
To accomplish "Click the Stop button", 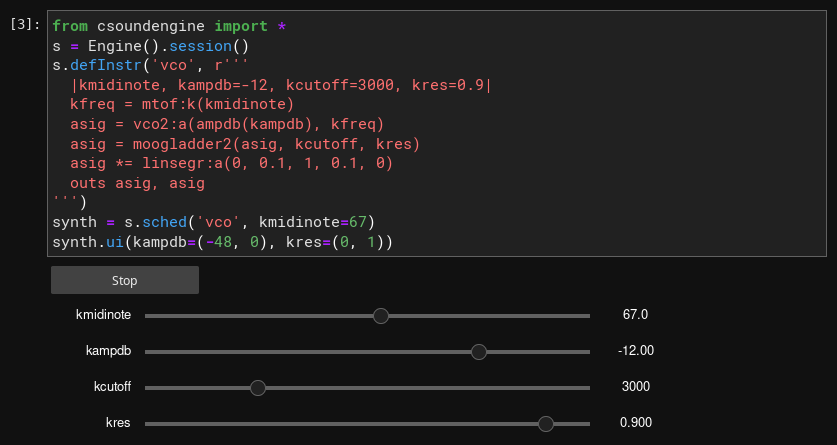I will pos(125,280).
